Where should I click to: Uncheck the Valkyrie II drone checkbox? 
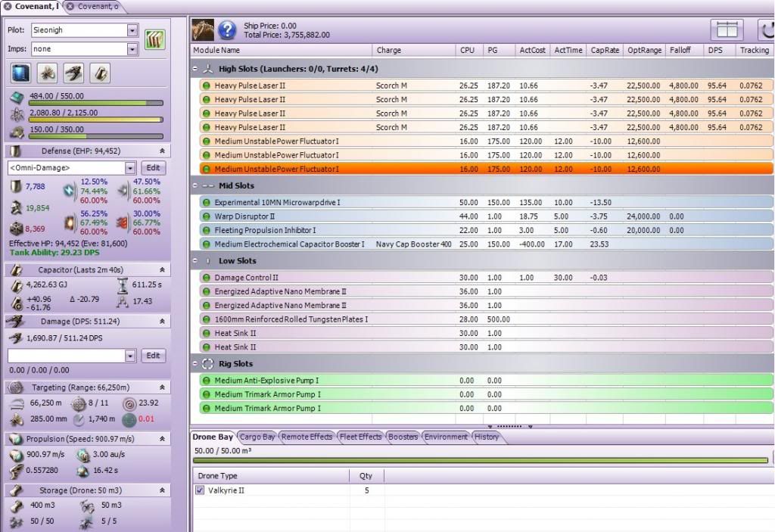200,490
